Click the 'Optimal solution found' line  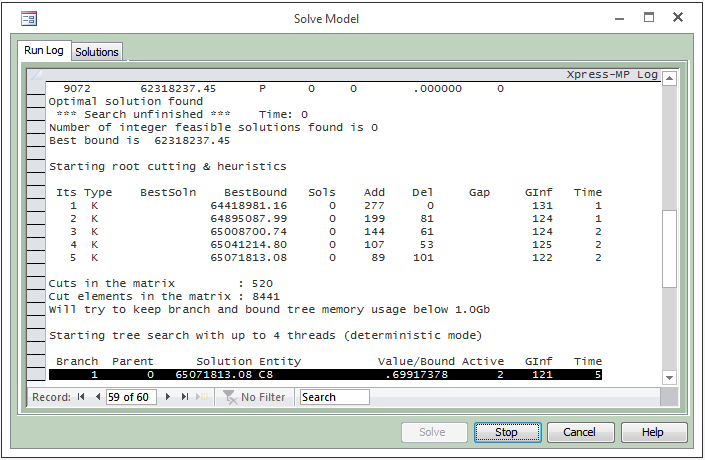[x=126, y=102]
